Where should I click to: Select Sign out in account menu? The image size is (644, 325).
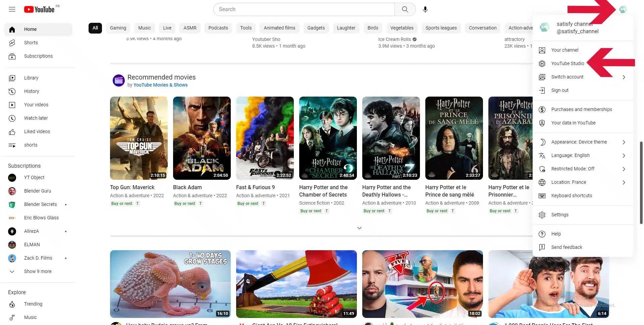click(x=559, y=90)
